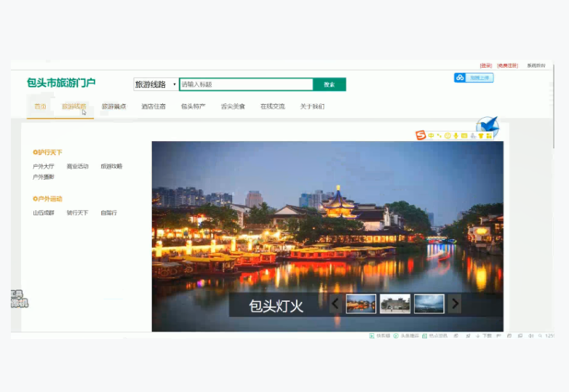Click the 户外运动 category heading
The width and height of the screenshot is (569, 392).
(47, 199)
